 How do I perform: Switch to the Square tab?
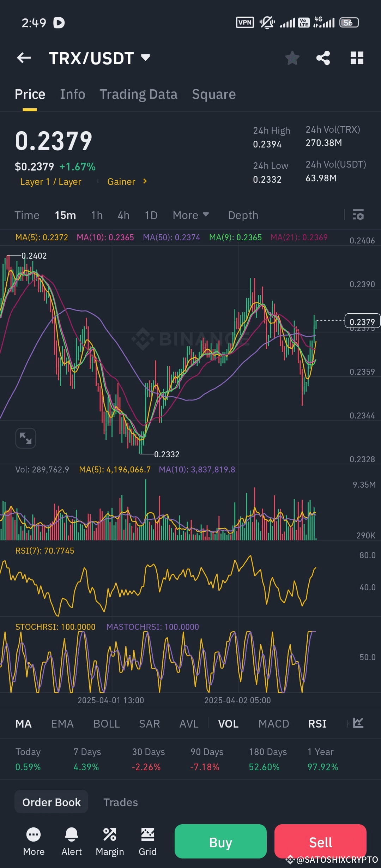[214, 94]
